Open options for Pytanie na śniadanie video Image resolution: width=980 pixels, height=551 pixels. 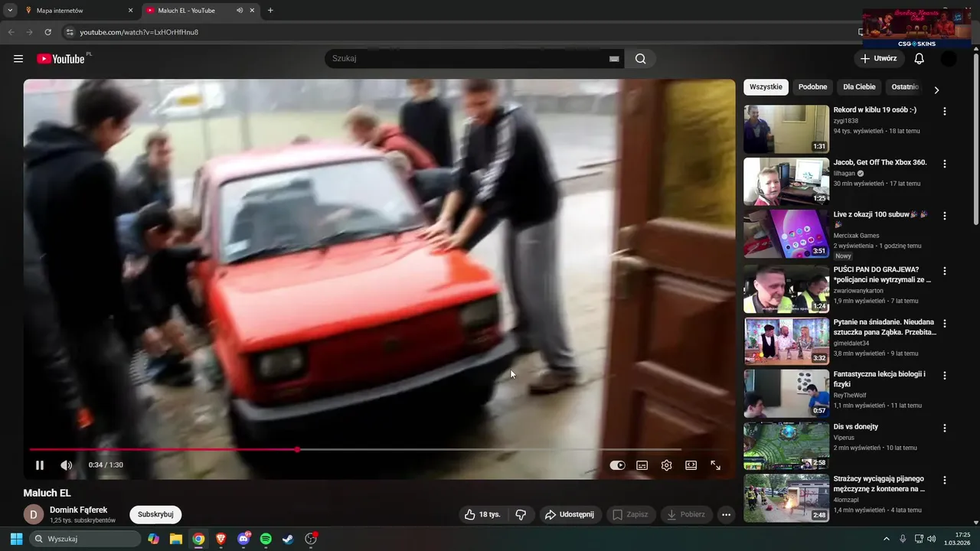pyautogui.click(x=944, y=324)
